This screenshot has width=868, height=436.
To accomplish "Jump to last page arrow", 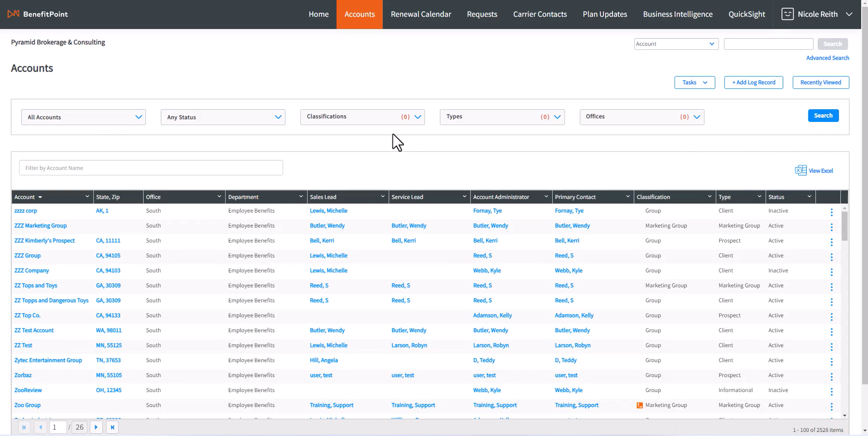I will (112, 427).
